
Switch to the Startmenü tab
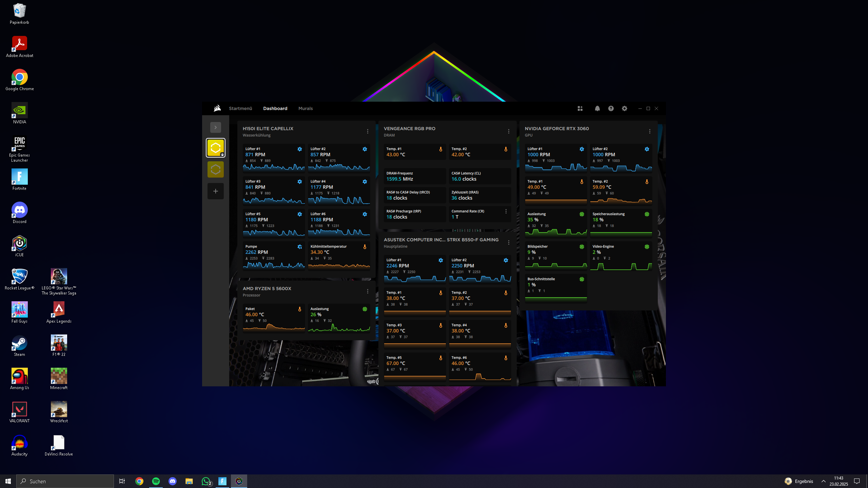(x=240, y=108)
